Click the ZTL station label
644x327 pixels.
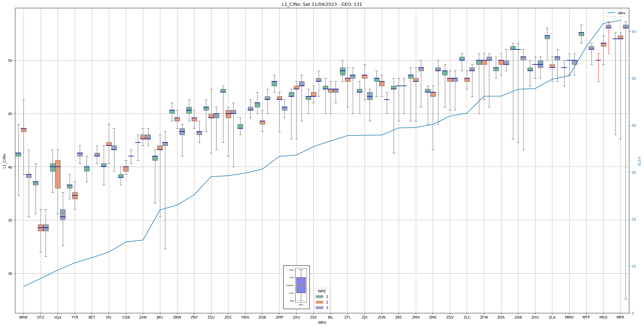347,317
